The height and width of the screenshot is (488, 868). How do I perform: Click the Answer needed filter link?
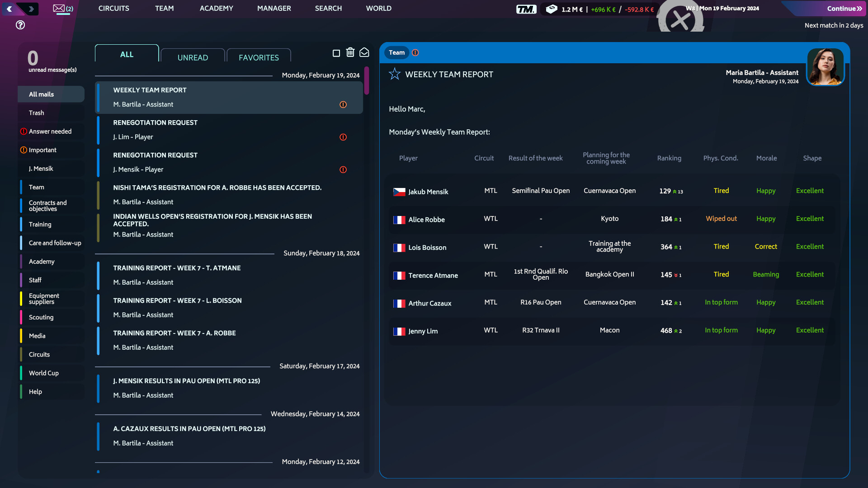pos(50,131)
